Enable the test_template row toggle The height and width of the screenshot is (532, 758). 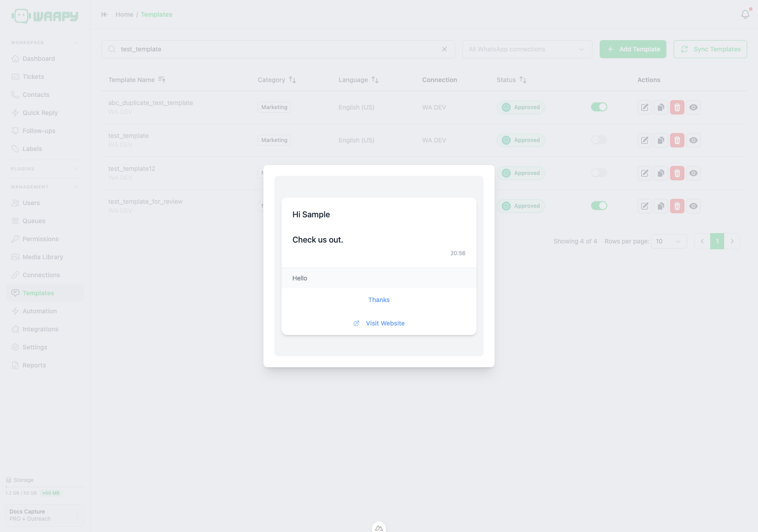coord(599,140)
